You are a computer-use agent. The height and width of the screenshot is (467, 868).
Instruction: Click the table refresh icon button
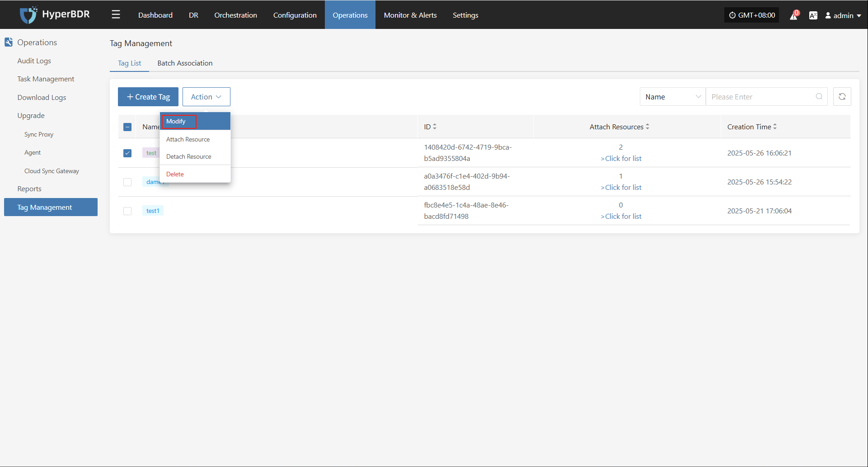tap(842, 97)
